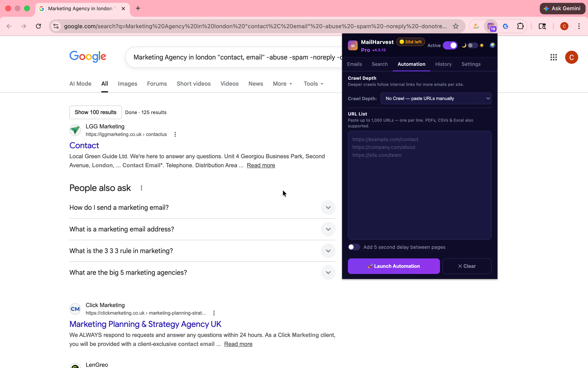Click the moon icon in MailHarvest header

(x=464, y=46)
